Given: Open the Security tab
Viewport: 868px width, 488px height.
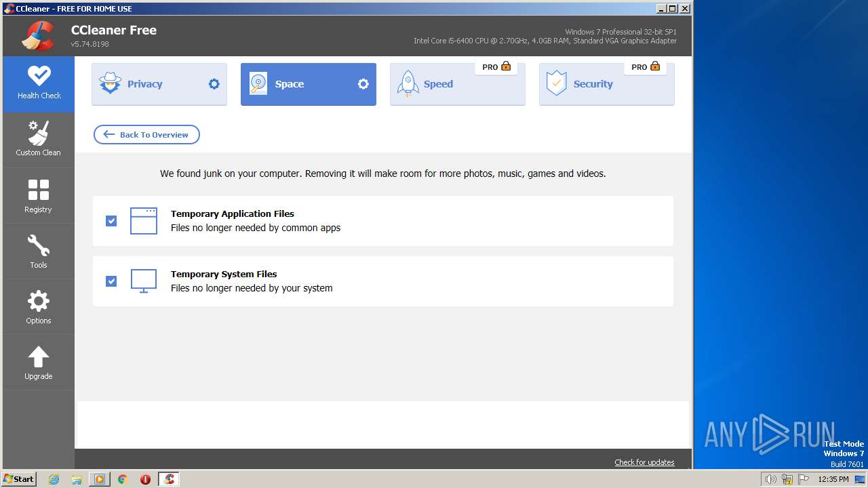Looking at the screenshot, I should tap(607, 84).
